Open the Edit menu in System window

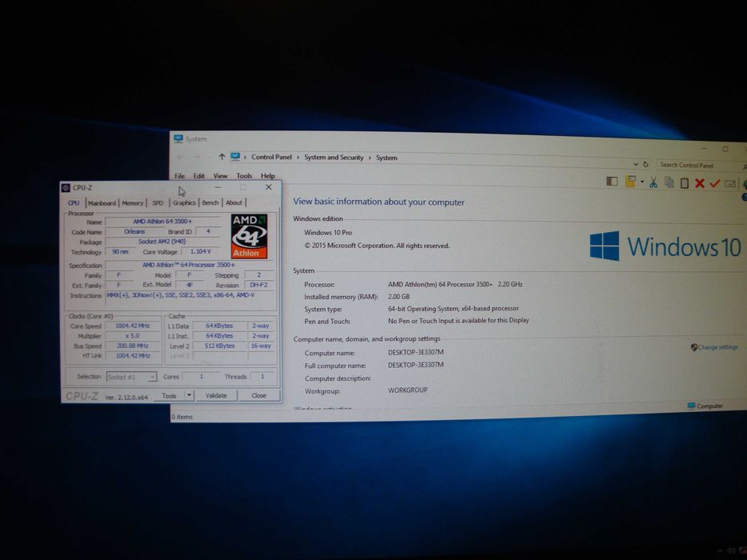[199, 176]
